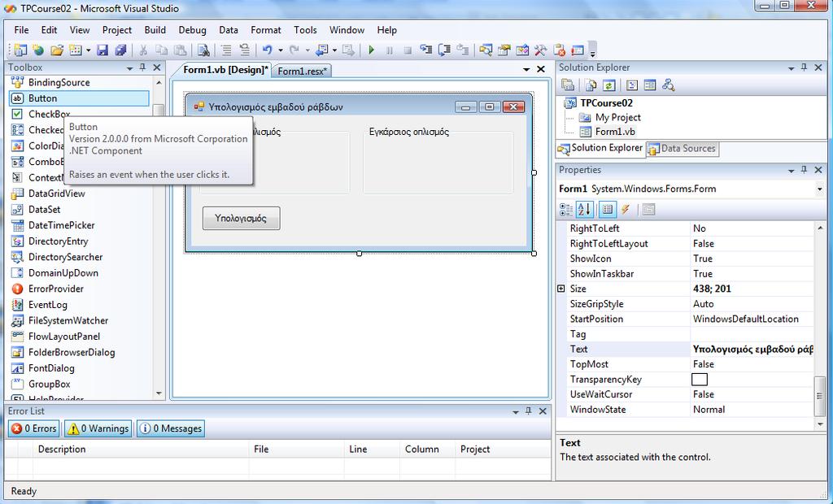Open the Tools menu
The width and height of the screenshot is (833, 504).
tap(305, 30)
